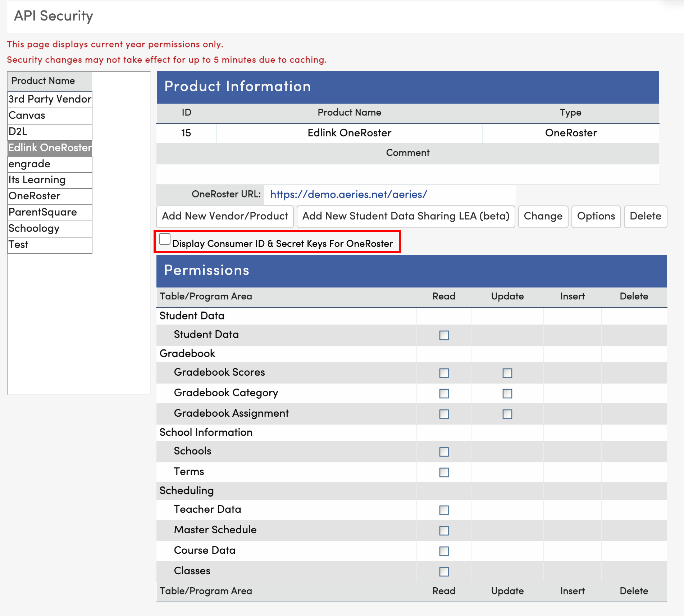Click the School Information section row
This screenshot has height=616, width=684.
click(x=412, y=432)
